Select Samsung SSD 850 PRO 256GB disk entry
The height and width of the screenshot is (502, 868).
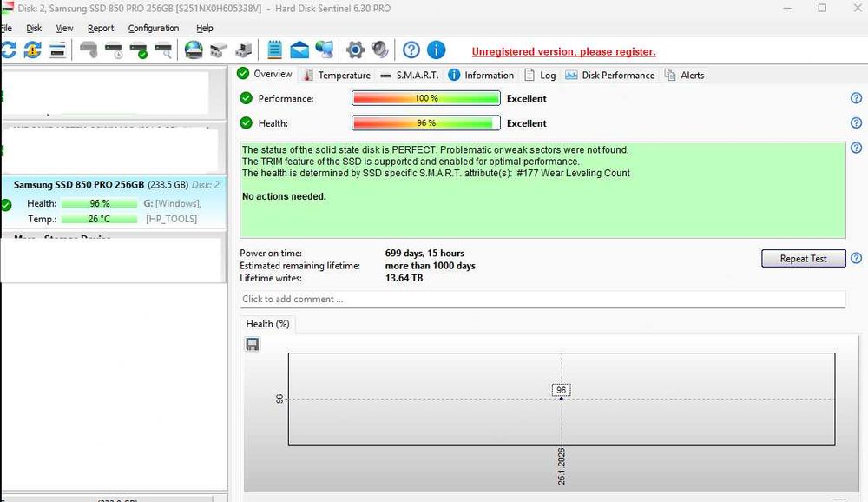pyautogui.click(x=114, y=202)
